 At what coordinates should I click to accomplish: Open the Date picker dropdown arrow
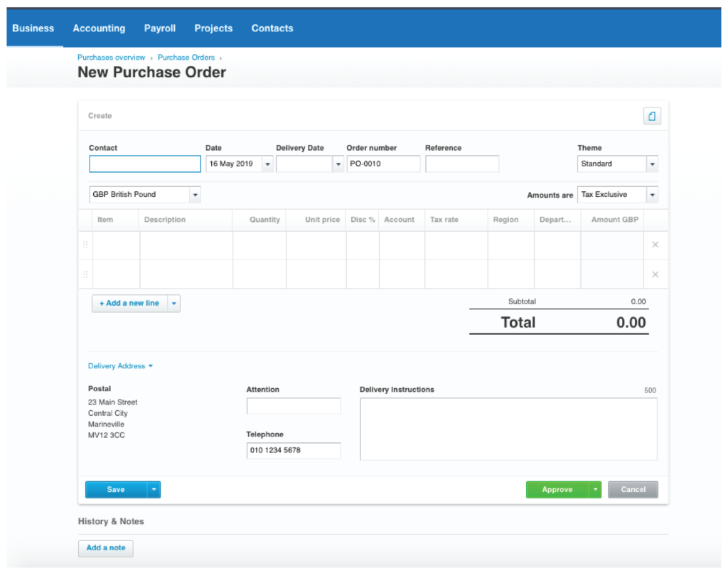pyautogui.click(x=267, y=164)
